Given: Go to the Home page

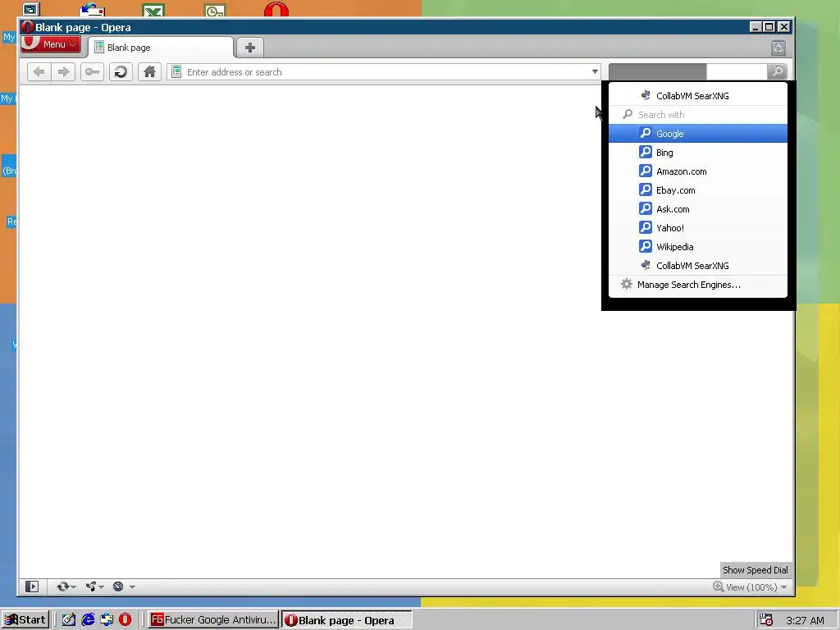Looking at the screenshot, I should (x=149, y=72).
